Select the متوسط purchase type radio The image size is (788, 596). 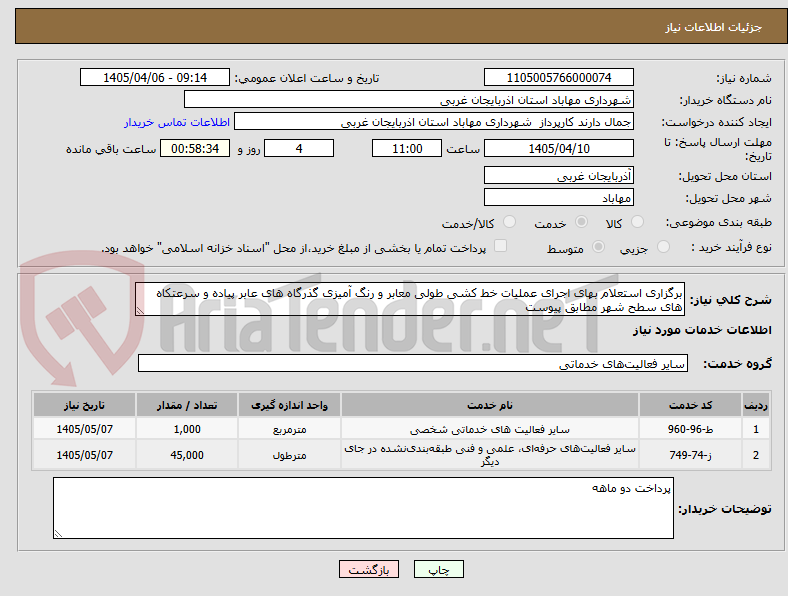coord(598,247)
